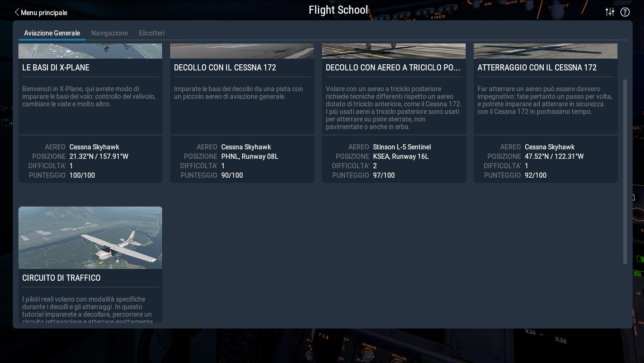
Task: Switch to the Navigazione tab
Action: [x=109, y=33]
